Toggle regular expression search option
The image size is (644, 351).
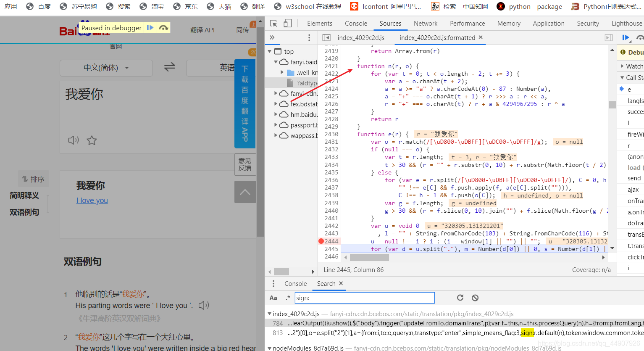288,298
